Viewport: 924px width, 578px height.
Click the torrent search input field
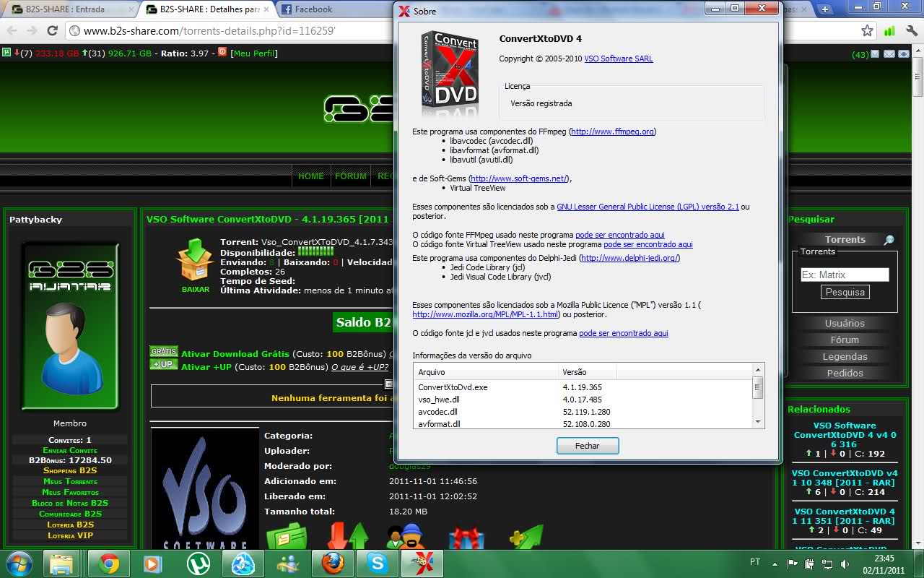845,275
